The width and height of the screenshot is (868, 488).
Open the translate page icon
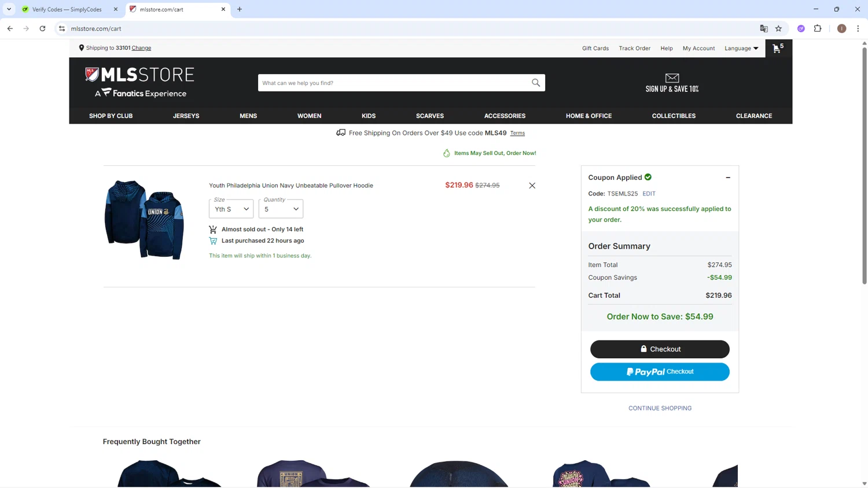pos(764,28)
